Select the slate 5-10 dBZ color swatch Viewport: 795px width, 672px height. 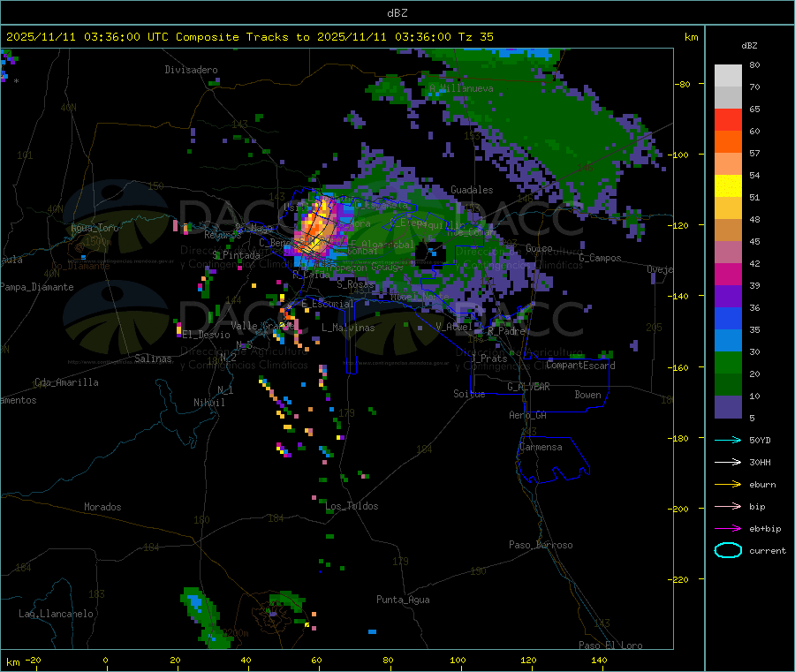click(728, 407)
